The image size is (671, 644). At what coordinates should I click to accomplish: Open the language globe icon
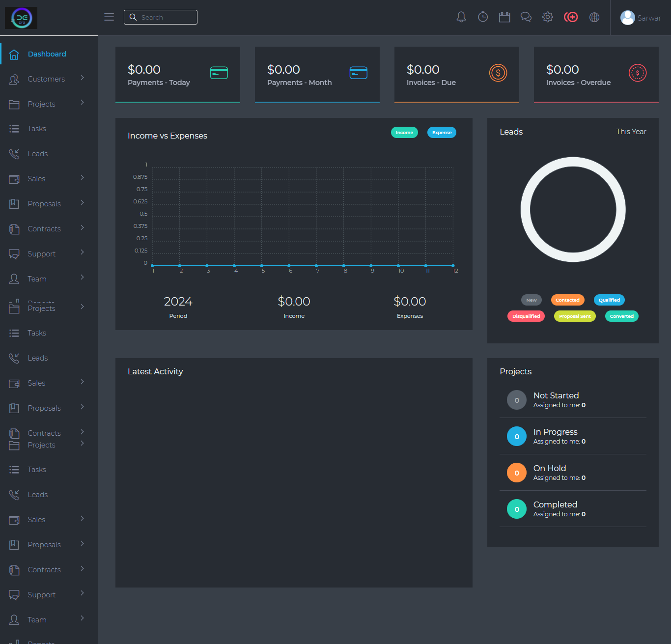click(x=594, y=17)
